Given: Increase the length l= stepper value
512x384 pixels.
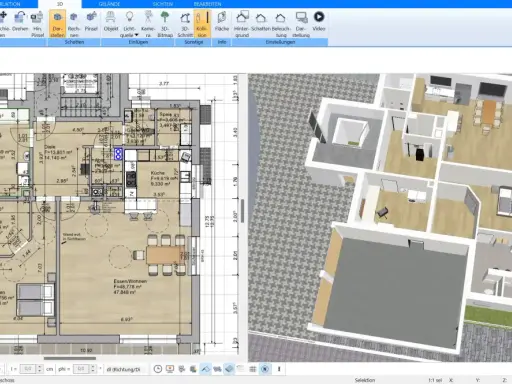Looking at the screenshot, I should click(40, 367).
